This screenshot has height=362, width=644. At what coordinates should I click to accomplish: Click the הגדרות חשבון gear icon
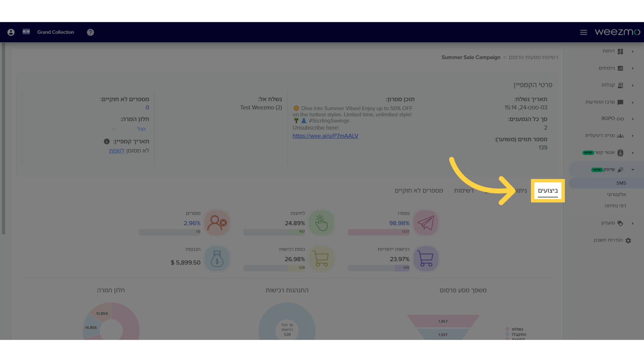pyautogui.click(x=628, y=240)
